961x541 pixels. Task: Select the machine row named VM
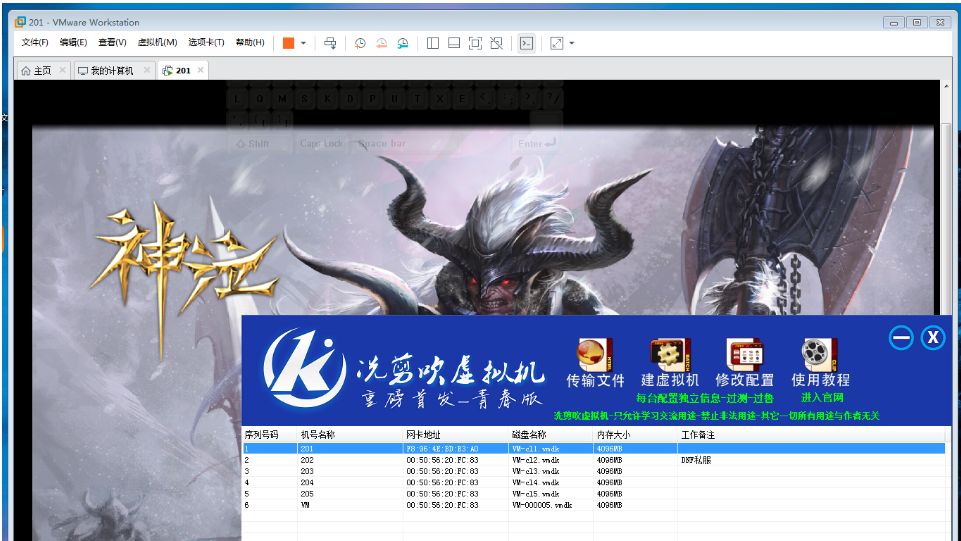pos(593,505)
